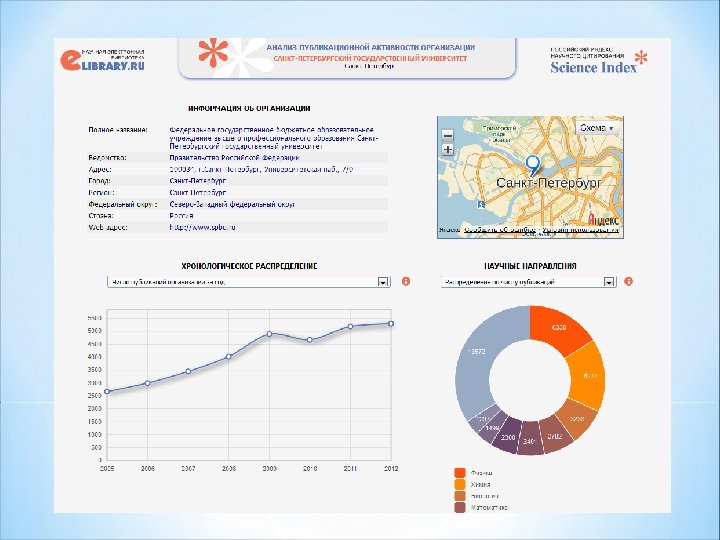Click the Физика legend color swatch

(x=460, y=473)
